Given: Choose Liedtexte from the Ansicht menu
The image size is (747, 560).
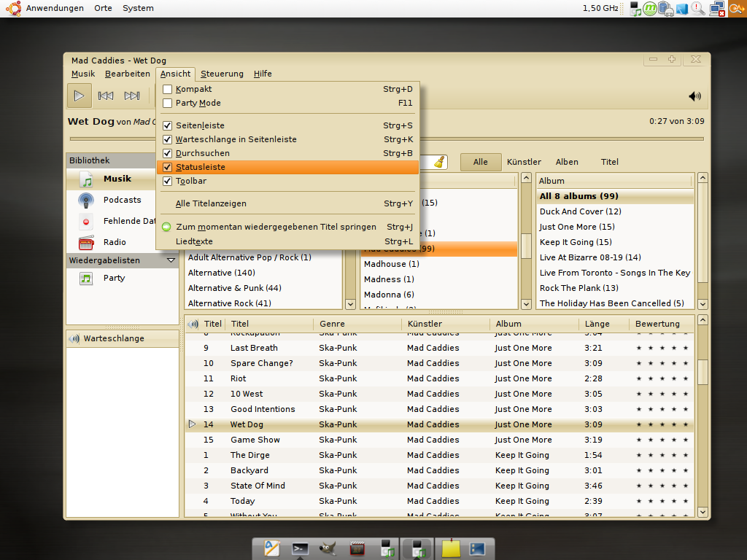Looking at the screenshot, I should [x=194, y=241].
